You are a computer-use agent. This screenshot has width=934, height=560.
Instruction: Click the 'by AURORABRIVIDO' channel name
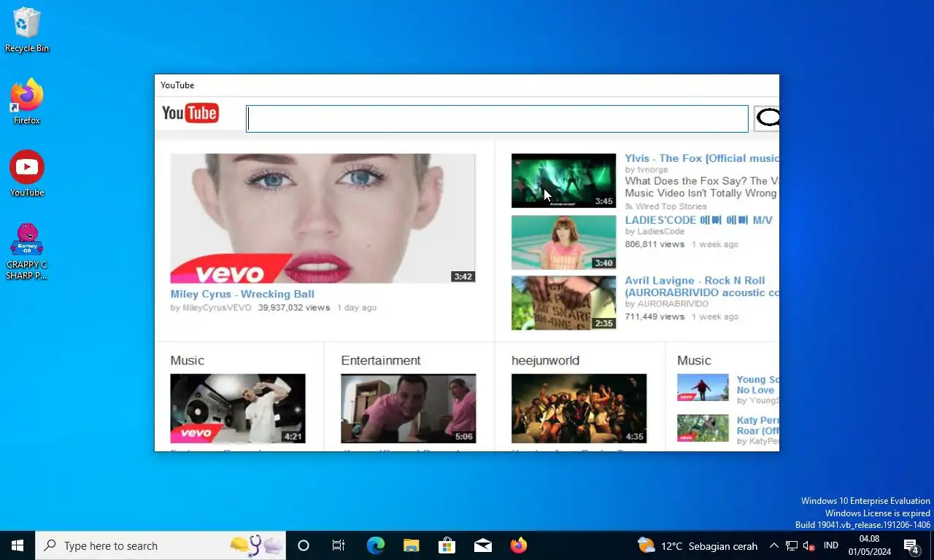666,304
